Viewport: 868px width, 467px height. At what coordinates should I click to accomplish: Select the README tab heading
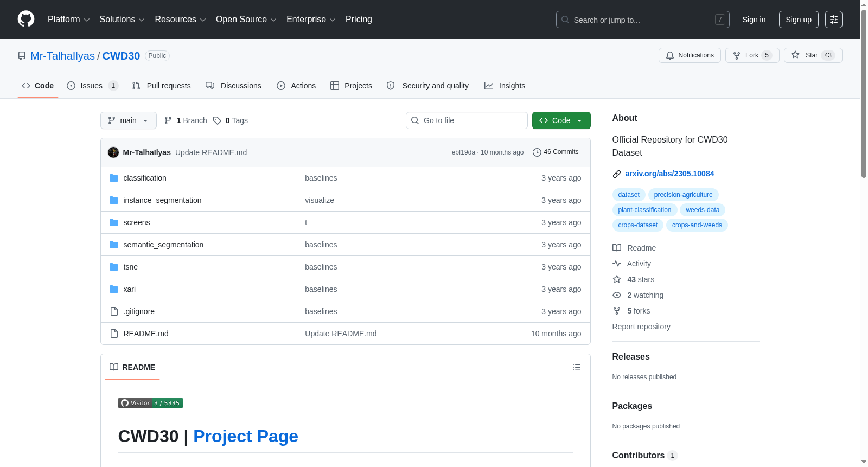pyautogui.click(x=132, y=367)
